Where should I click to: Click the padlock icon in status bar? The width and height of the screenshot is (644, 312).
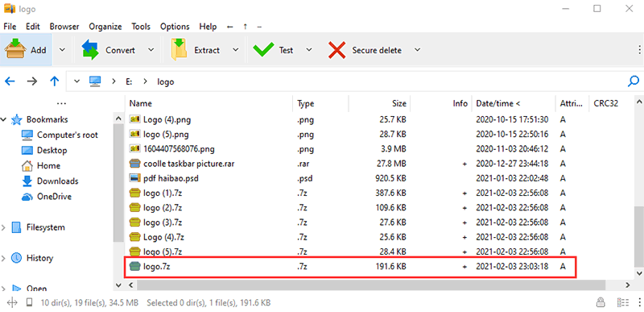(x=600, y=302)
